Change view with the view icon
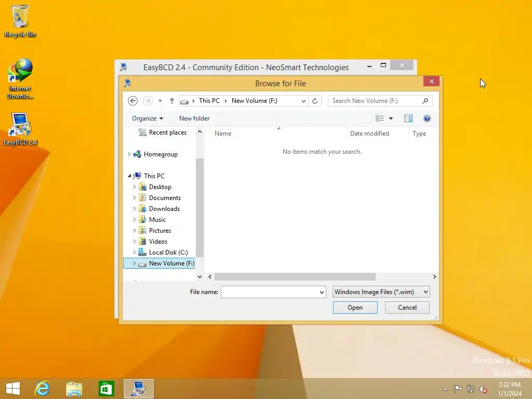The image size is (532, 399). click(x=380, y=118)
